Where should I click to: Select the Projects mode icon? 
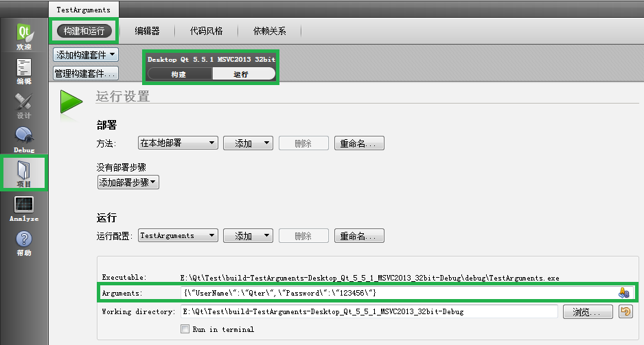click(x=24, y=173)
